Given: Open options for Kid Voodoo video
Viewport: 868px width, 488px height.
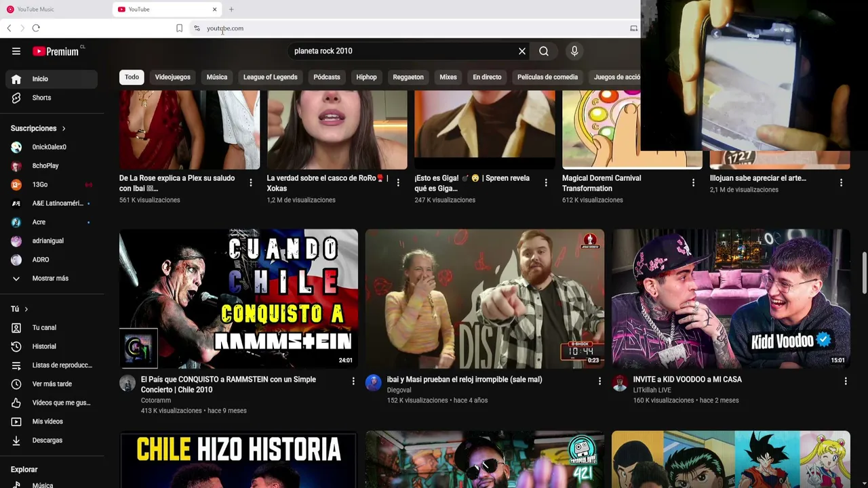Looking at the screenshot, I should click(x=846, y=381).
